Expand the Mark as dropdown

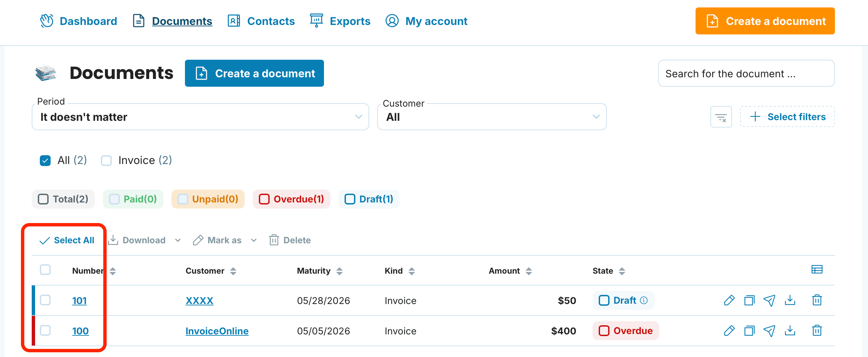[x=254, y=240]
